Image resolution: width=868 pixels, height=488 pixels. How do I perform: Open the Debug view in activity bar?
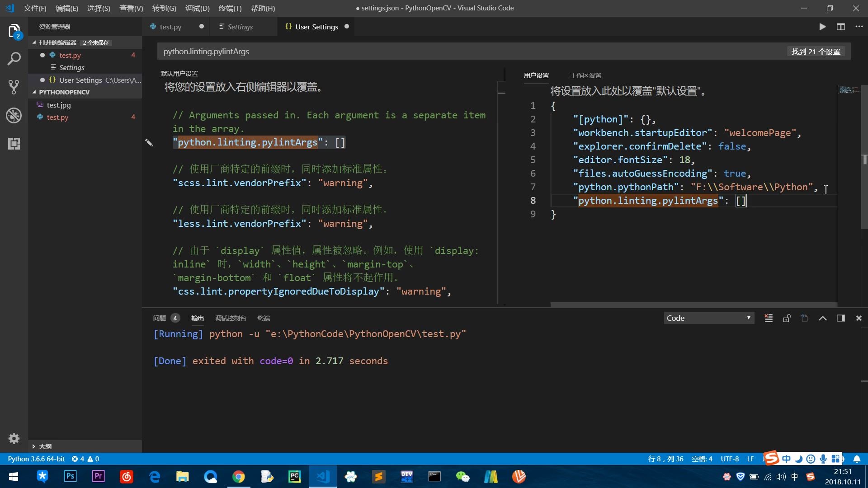pyautogui.click(x=14, y=115)
